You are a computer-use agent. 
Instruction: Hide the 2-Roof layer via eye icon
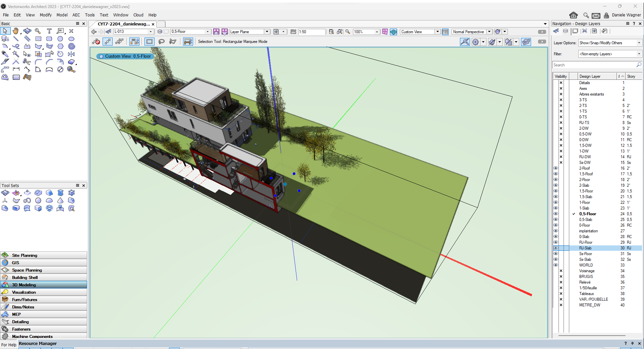[556, 168]
